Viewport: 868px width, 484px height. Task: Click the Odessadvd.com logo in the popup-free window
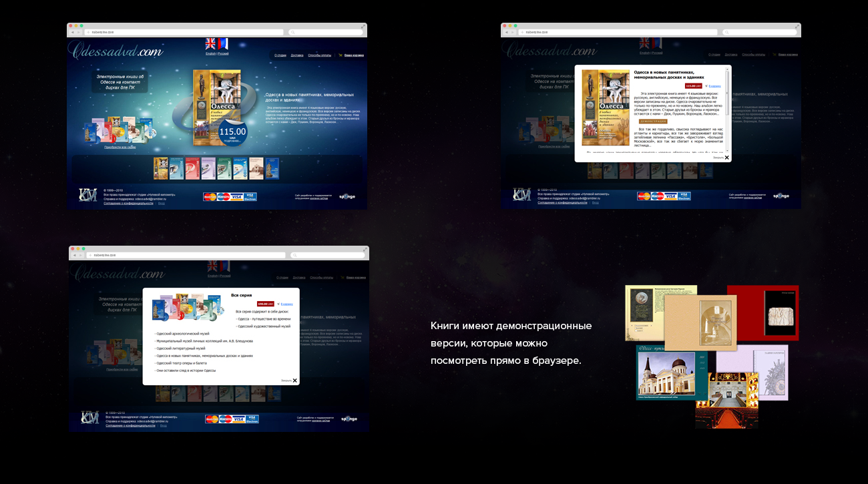pyautogui.click(x=115, y=51)
